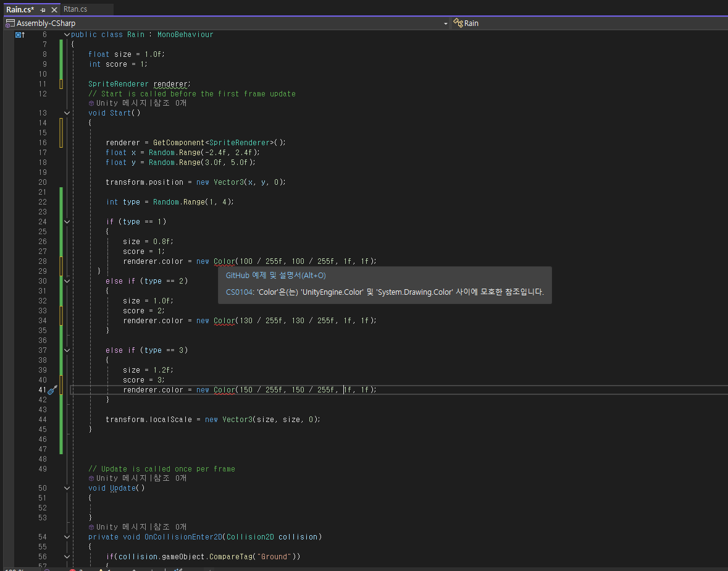Click size = 0.8f on line 26
The height and width of the screenshot is (571, 728).
click(148, 242)
